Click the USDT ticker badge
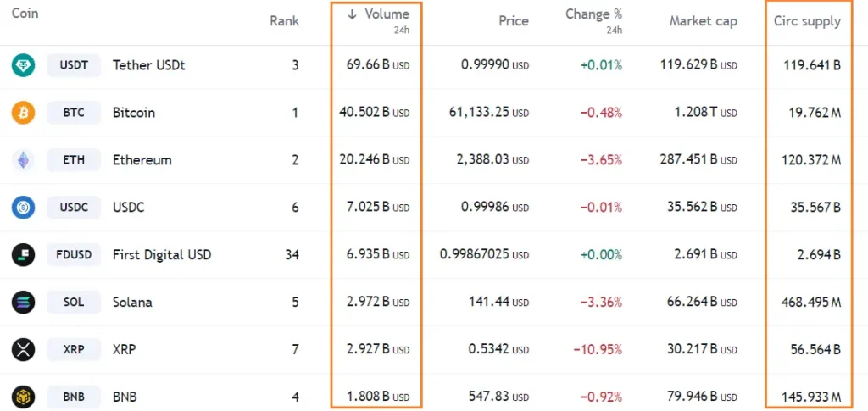 pyautogui.click(x=74, y=65)
